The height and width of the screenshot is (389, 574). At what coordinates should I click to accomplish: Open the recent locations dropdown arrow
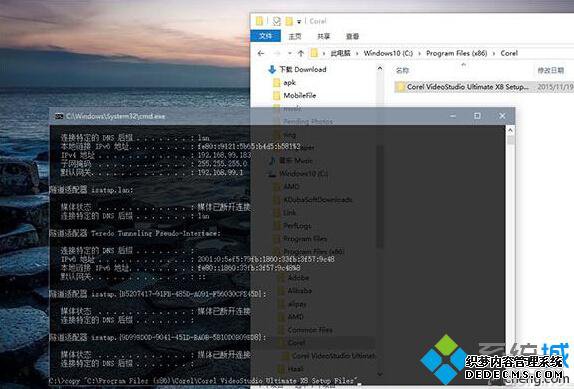tap(290, 53)
